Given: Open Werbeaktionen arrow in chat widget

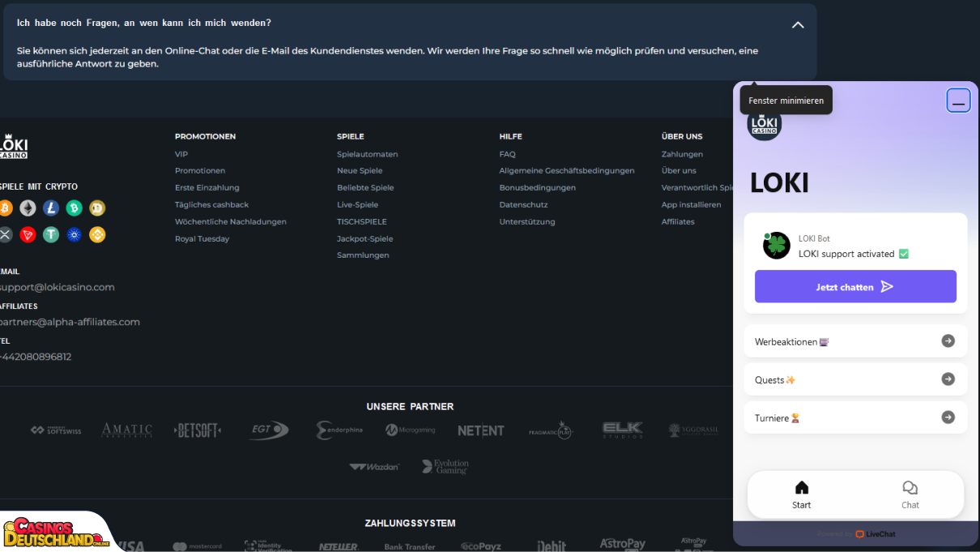Looking at the screenshot, I should (x=948, y=341).
